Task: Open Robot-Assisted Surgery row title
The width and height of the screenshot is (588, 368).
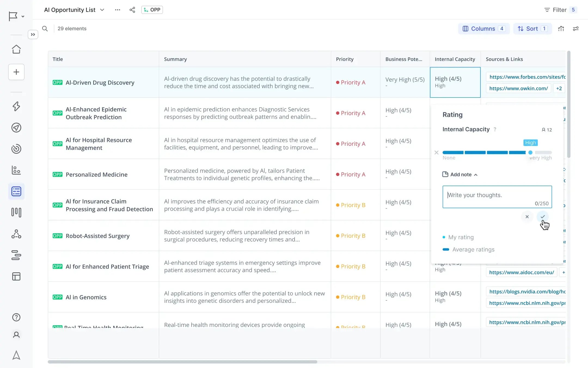Action: (x=97, y=236)
